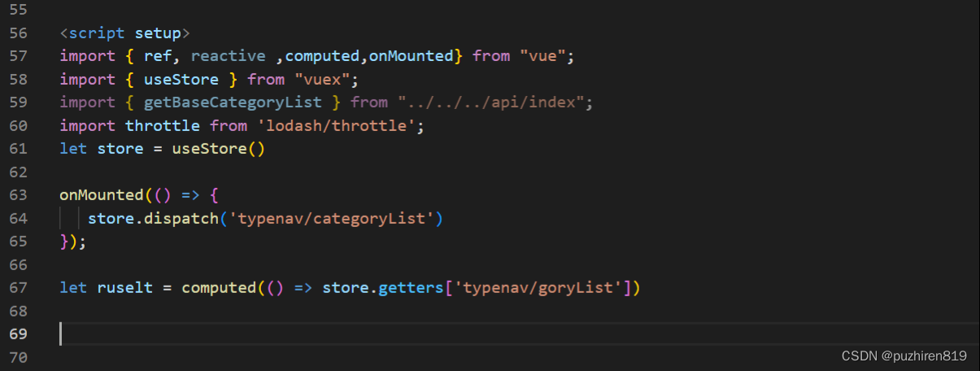Click the word reactive in vue import
Image resolution: width=980 pixels, height=371 pixels.
click(228, 56)
